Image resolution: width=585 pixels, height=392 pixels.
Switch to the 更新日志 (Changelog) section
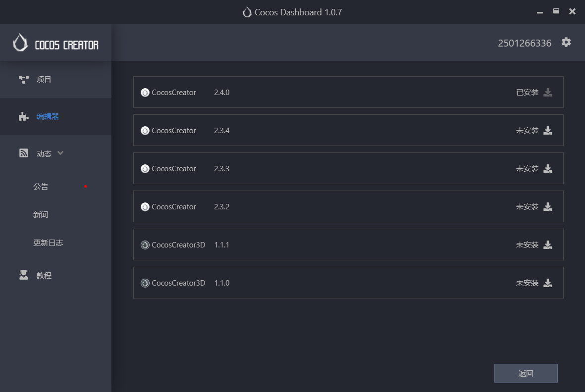(x=48, y=243)
